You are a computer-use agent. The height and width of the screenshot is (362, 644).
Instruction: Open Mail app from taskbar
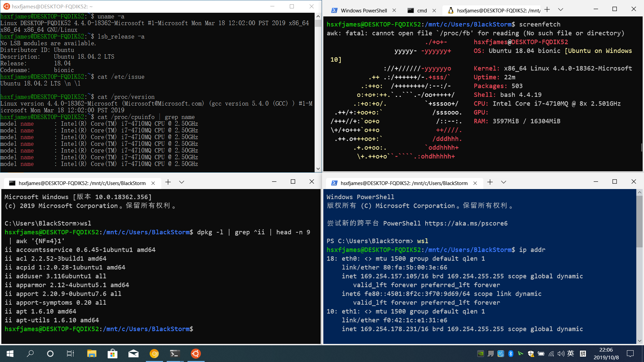pyautogui.click(x=133, y=354)
